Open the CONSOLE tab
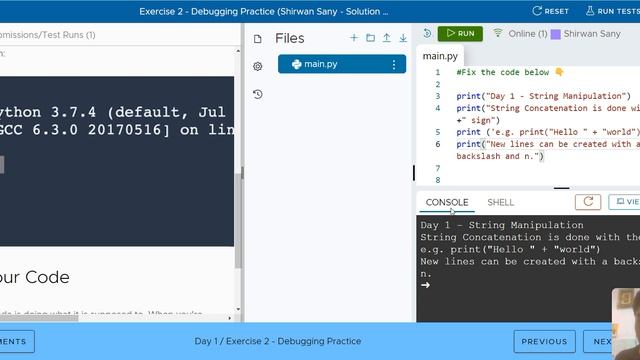 tap(447, 202)
